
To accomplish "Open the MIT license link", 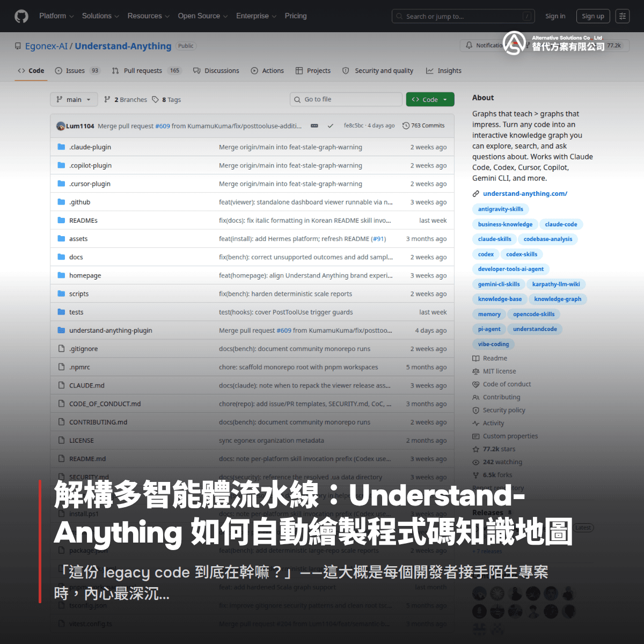I will 494,371.
